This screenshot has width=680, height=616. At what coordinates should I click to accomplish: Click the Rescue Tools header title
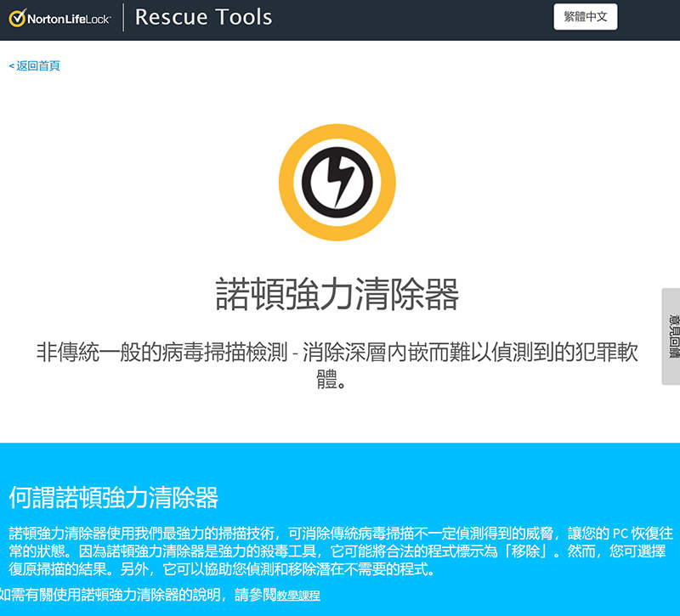click(203, 17)
